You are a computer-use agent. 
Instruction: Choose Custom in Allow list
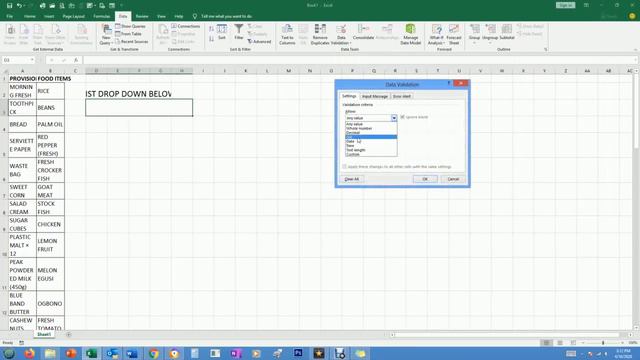tap(371, 154)
